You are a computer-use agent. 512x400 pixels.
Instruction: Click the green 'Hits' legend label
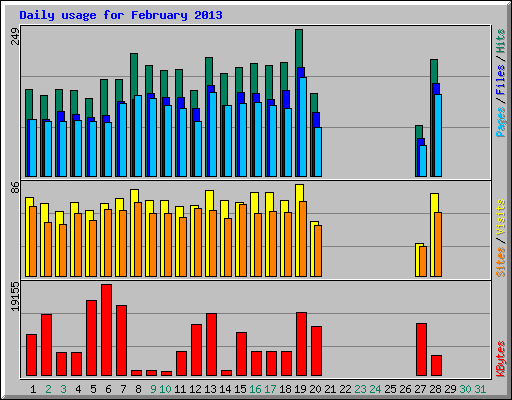(x=501, y=41)
